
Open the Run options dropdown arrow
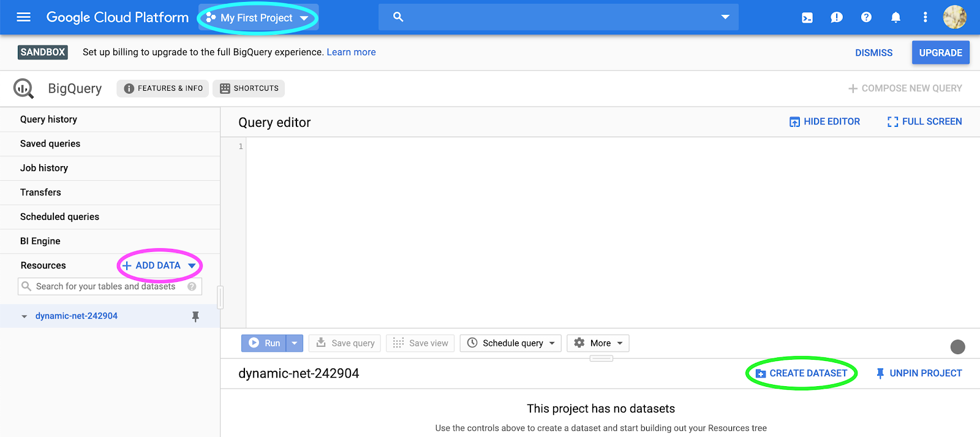[295, 343]
